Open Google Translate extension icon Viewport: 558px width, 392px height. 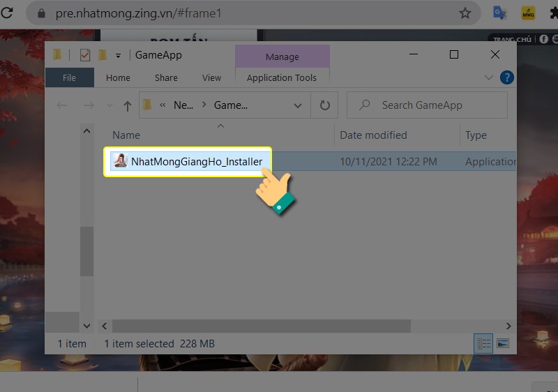coord(499,13)
